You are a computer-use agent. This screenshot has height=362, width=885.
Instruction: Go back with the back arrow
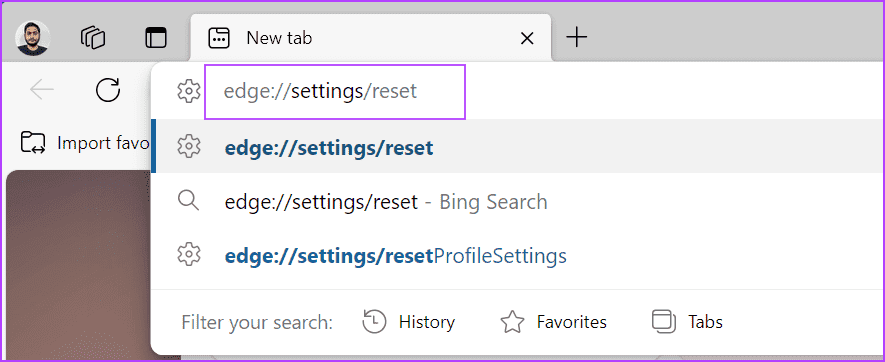click(x=42, y=90)
